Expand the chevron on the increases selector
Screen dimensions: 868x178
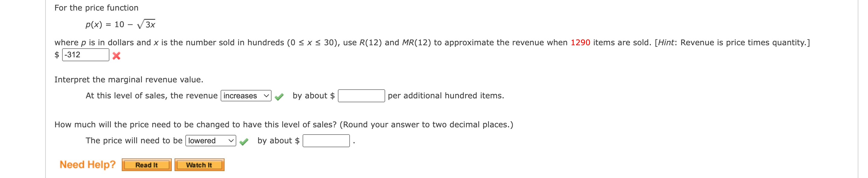point(266,96)
